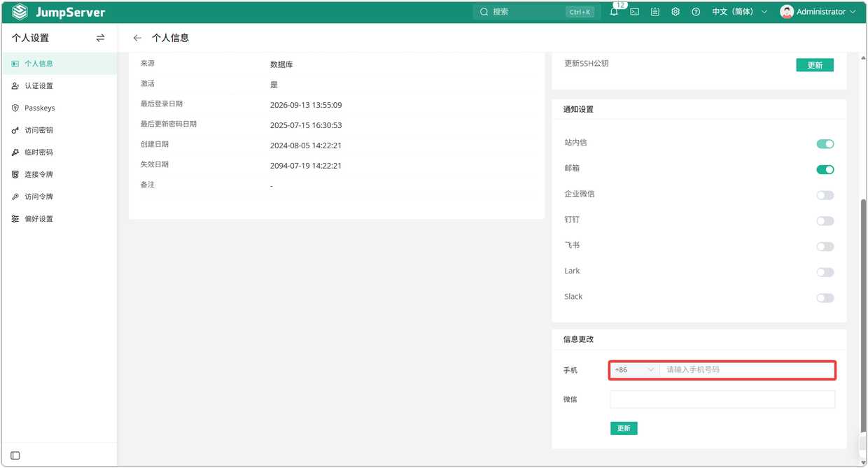Open 访问密钥 in the sidebar menu
The image size is (868, 468).
coord(59,130)
